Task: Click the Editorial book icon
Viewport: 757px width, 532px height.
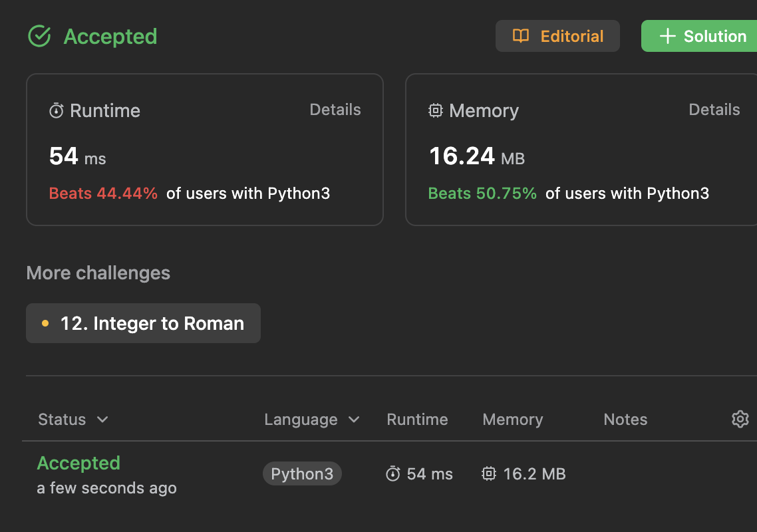Action: tap(521, 36)
